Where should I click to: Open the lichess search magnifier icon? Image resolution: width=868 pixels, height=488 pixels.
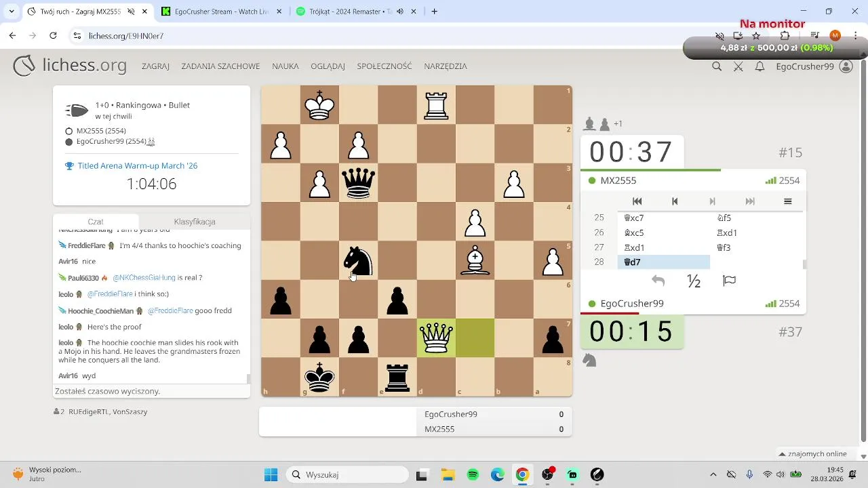(x=717, y=66)
